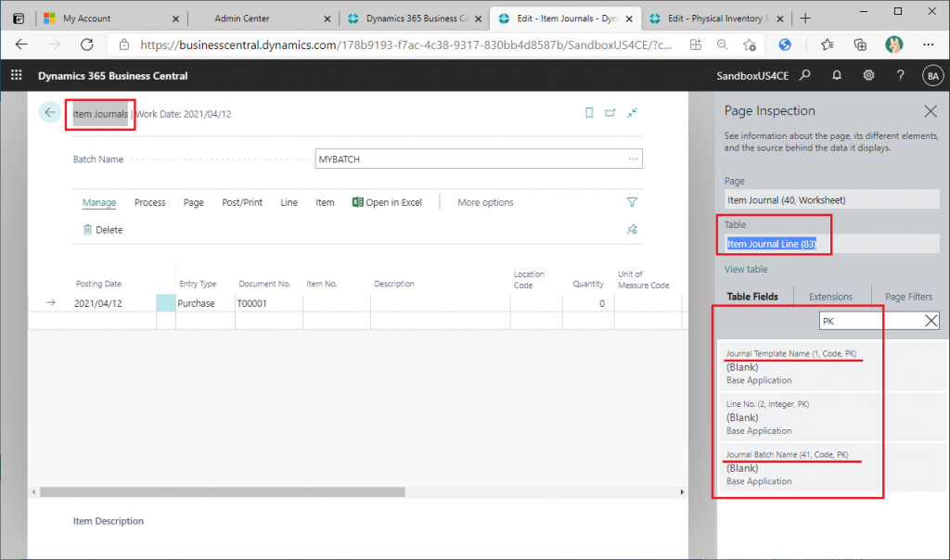Open the browser favorites list
950x560 pixels.
(827, 45)
